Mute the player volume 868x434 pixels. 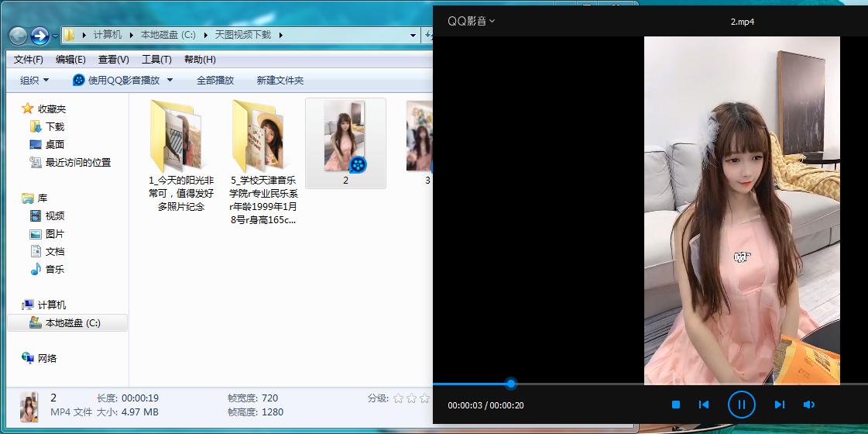click(809, 405)
